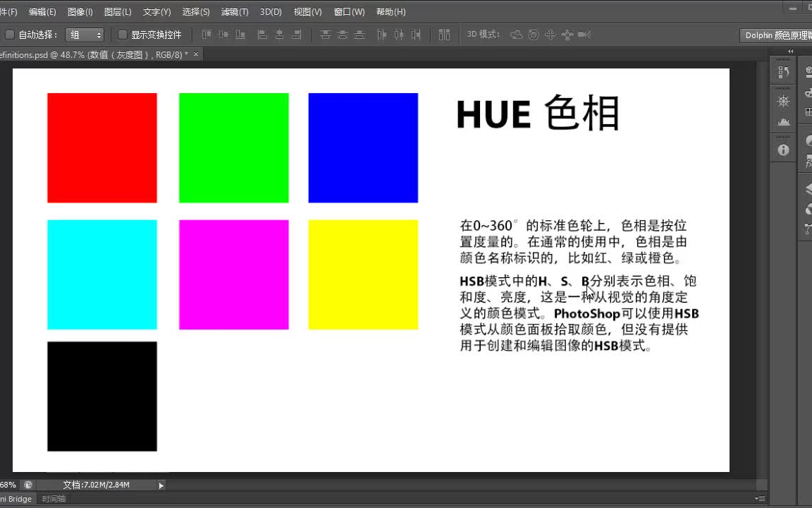Open the Info panel from the right sidebar
Viewport: 812px width, 508px height.
click(x=782, y=150)
